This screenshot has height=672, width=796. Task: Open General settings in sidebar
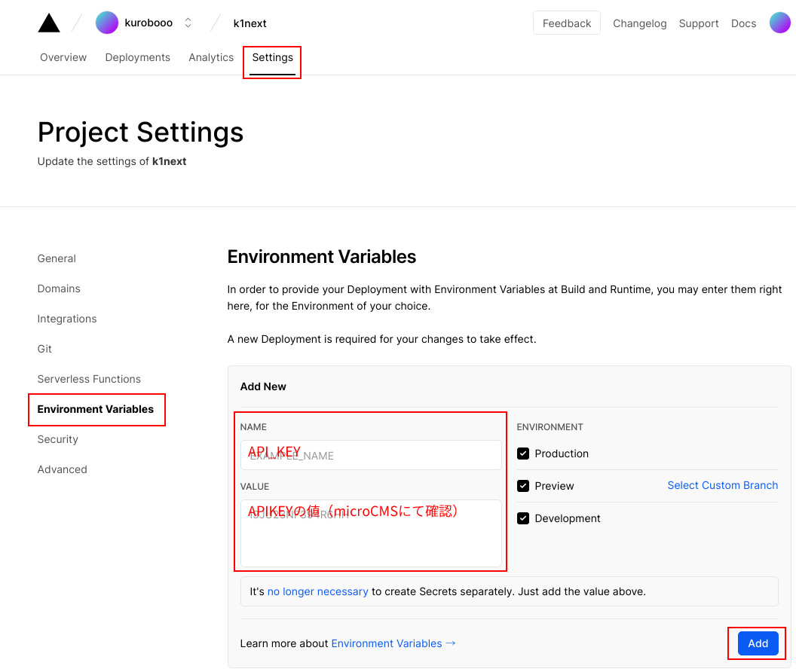(57, 258)
